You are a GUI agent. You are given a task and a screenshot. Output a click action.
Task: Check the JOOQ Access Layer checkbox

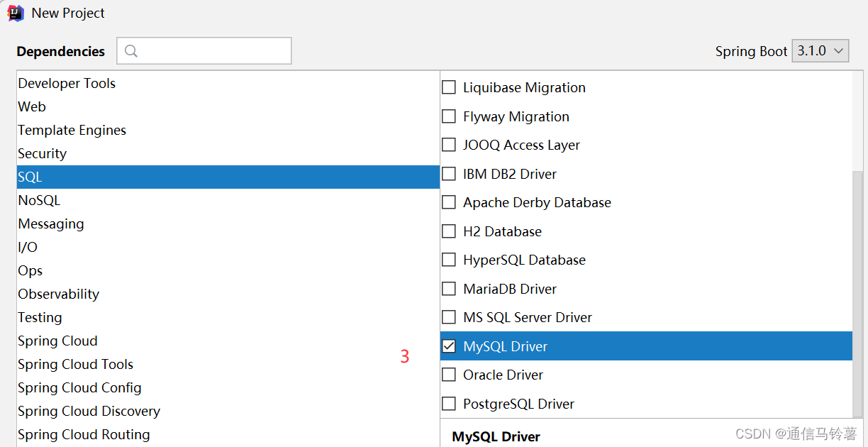point(449,145)
